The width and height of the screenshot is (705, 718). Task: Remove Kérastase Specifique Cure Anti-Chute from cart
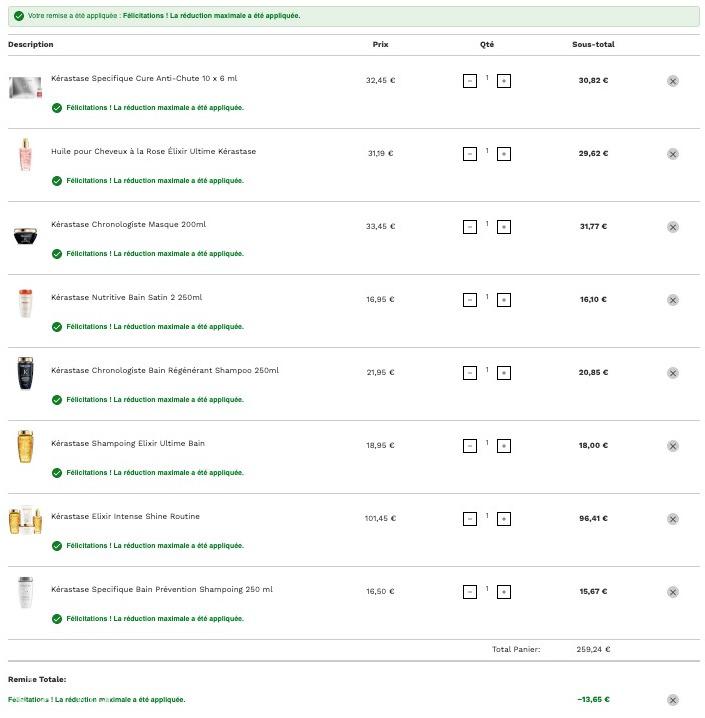coord(672,81)
